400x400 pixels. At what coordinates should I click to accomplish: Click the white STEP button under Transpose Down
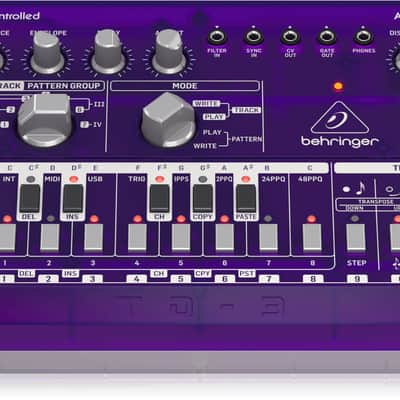(x=356, y=237)
